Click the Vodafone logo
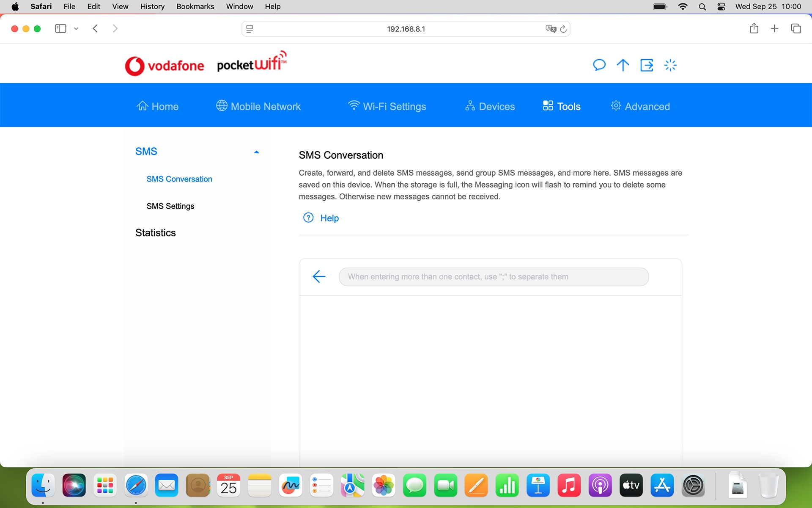 pyautogui.click(x=165, y=65)
